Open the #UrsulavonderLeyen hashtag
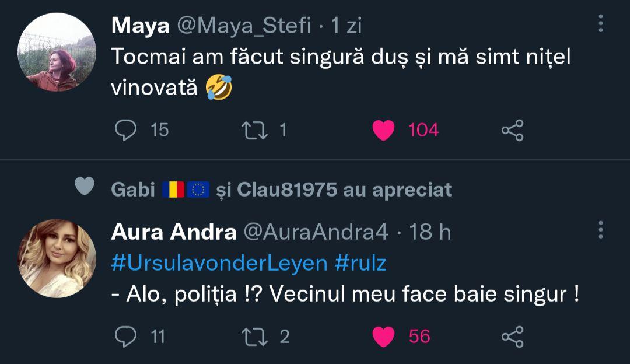The image size is (630, 364). point(219,263)
